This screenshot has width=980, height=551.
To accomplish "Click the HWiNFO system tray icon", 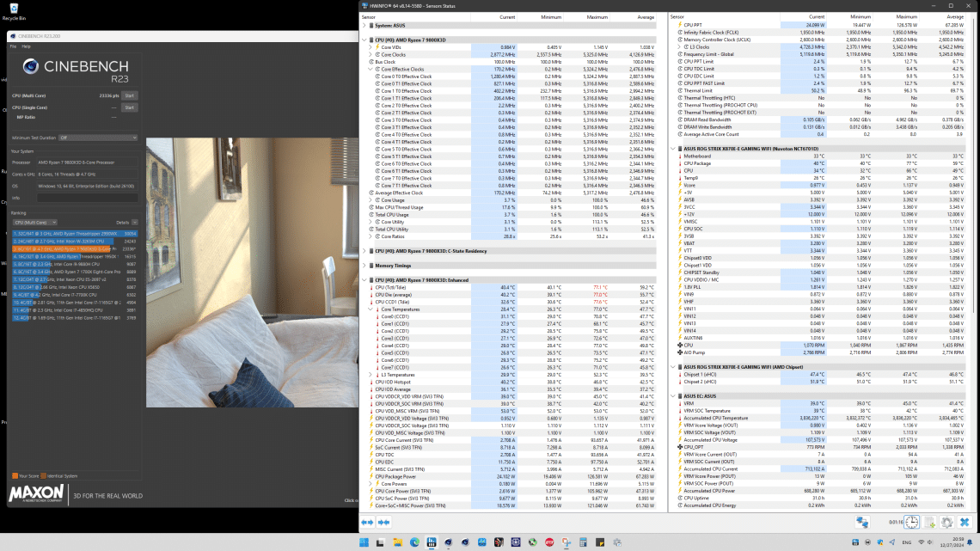I will [855, 542].
